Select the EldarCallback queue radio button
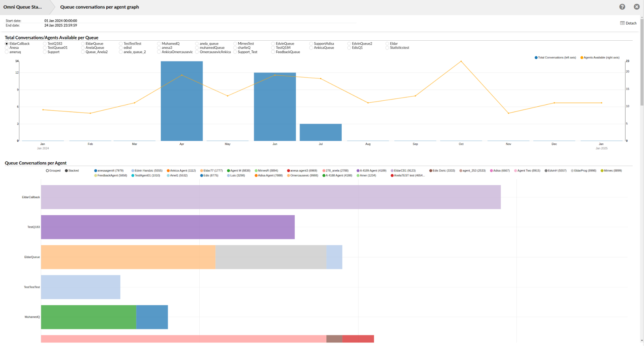 tap(7, 44)
